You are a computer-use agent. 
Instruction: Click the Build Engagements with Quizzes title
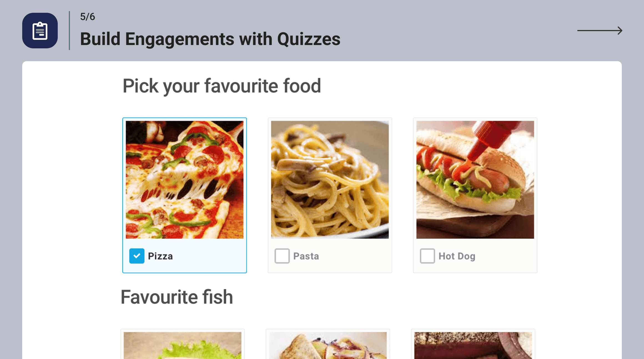210,39
